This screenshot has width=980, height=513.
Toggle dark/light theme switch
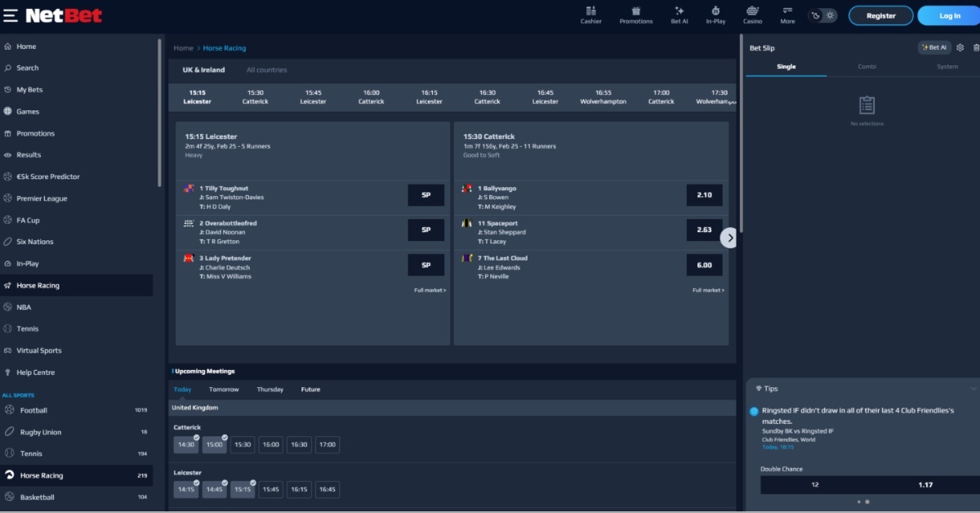pyautogui.click(x=822, y=16)
